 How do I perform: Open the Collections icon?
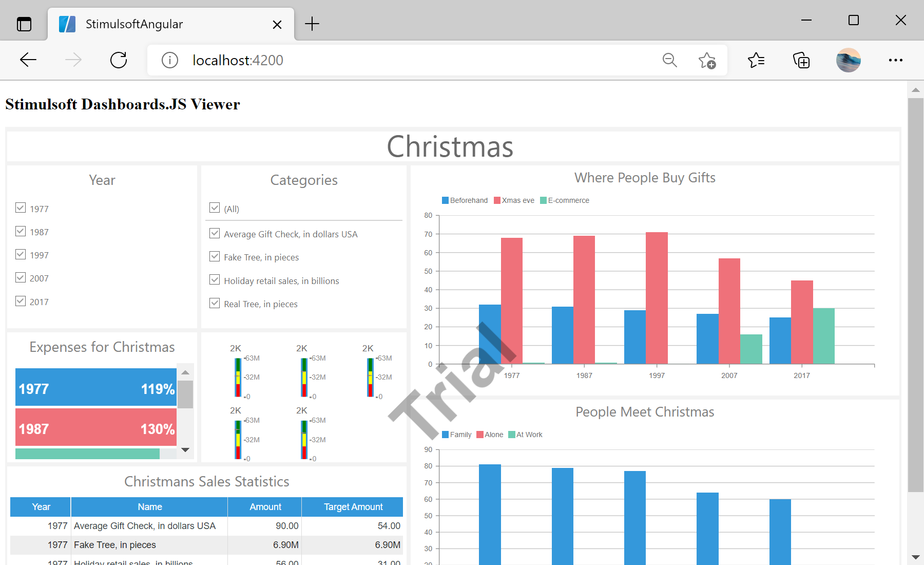(801, 60)
